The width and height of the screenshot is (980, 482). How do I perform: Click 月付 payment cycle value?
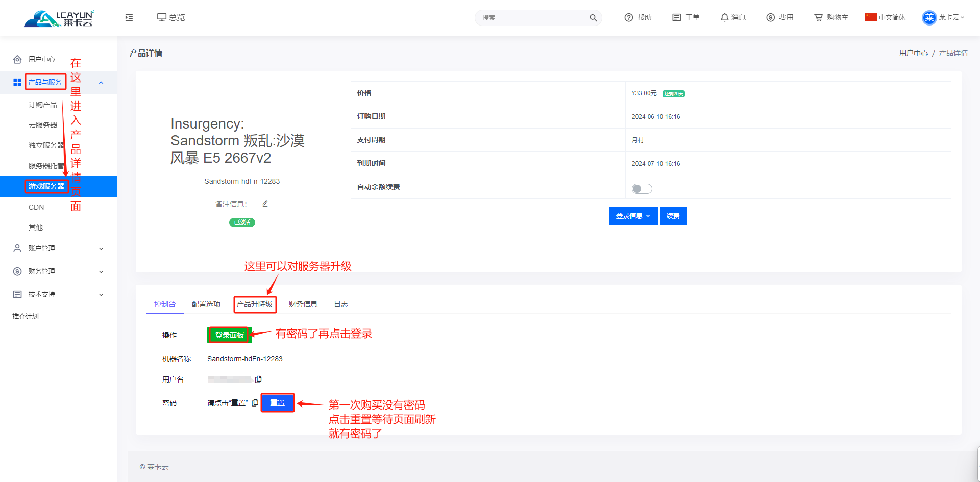[638, 140]
